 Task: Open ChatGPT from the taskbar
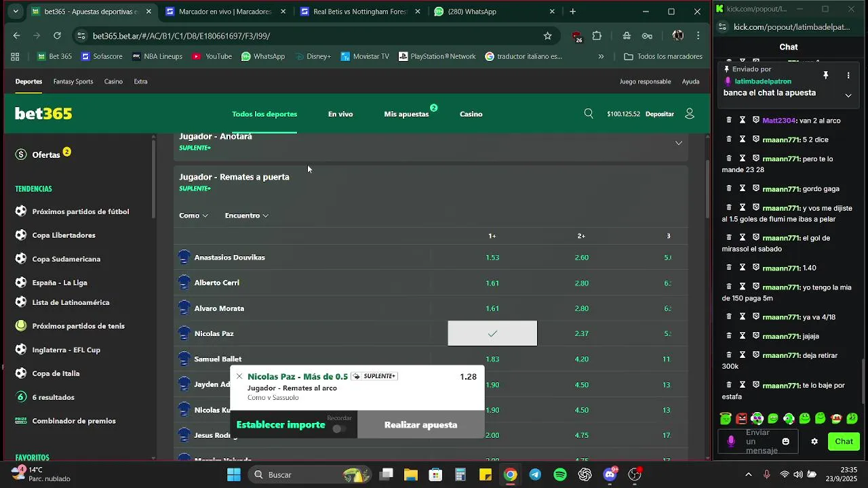click(x=585, y=474)
